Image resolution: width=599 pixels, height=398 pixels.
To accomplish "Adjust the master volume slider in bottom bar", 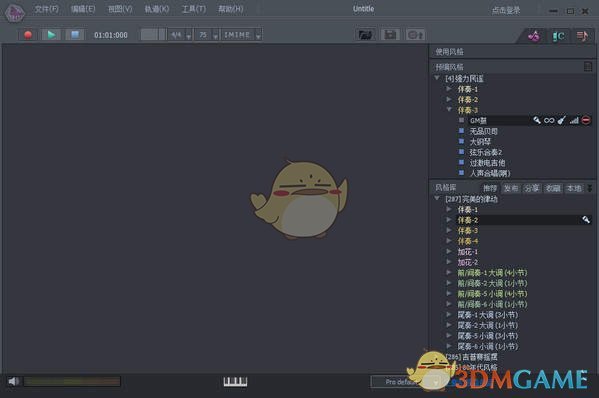I will (72, 381).
